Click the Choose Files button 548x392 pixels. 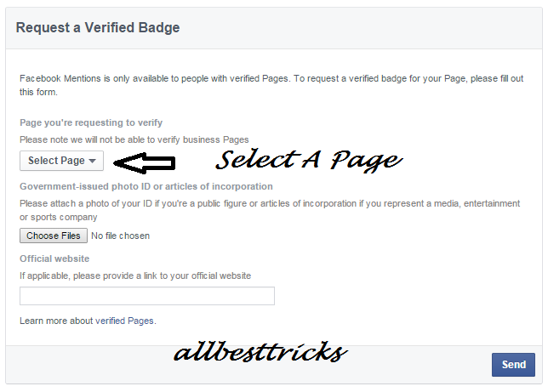click(x=54, y=236)
